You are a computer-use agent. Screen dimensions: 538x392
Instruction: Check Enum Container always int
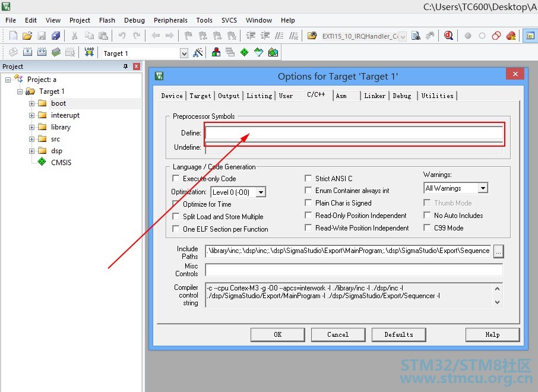pos(308,190)
